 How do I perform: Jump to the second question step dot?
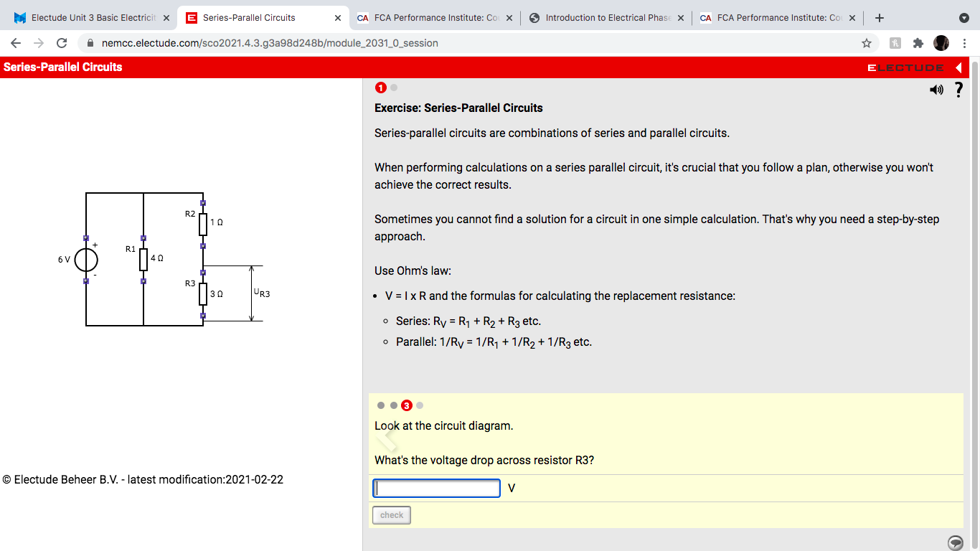point(394,405)
